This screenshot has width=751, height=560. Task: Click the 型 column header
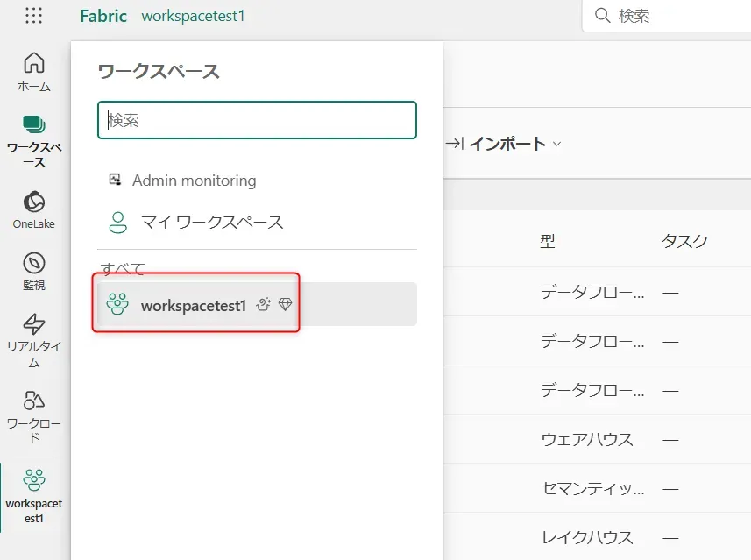click(547, 242)
